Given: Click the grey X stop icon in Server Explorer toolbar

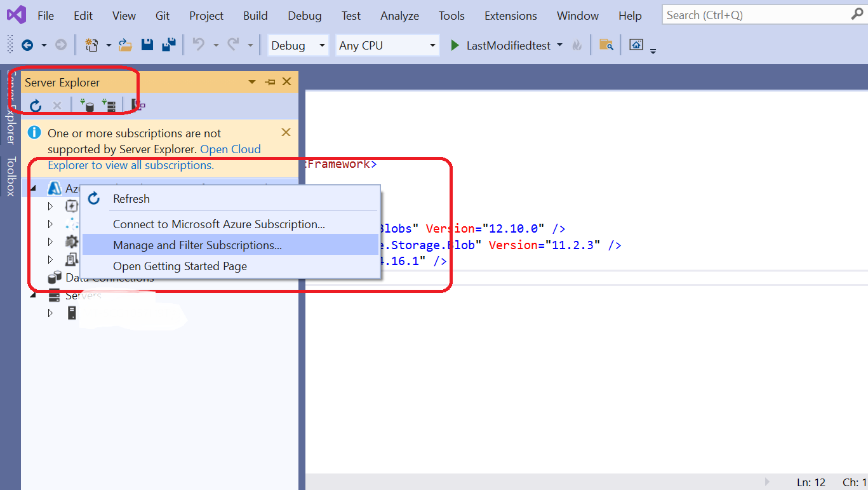Looking at the screenshot, I should point(57,105).
